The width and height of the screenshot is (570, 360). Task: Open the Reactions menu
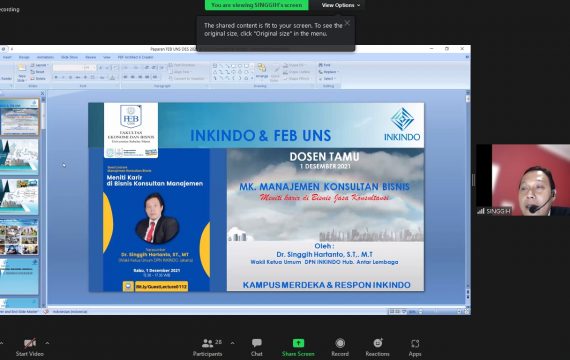coord(377,347)
